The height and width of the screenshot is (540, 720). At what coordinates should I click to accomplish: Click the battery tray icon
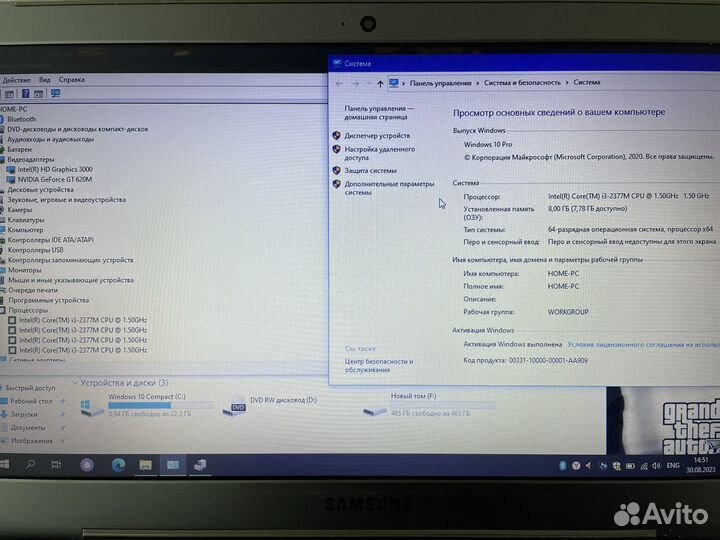[x=630, y=466]
